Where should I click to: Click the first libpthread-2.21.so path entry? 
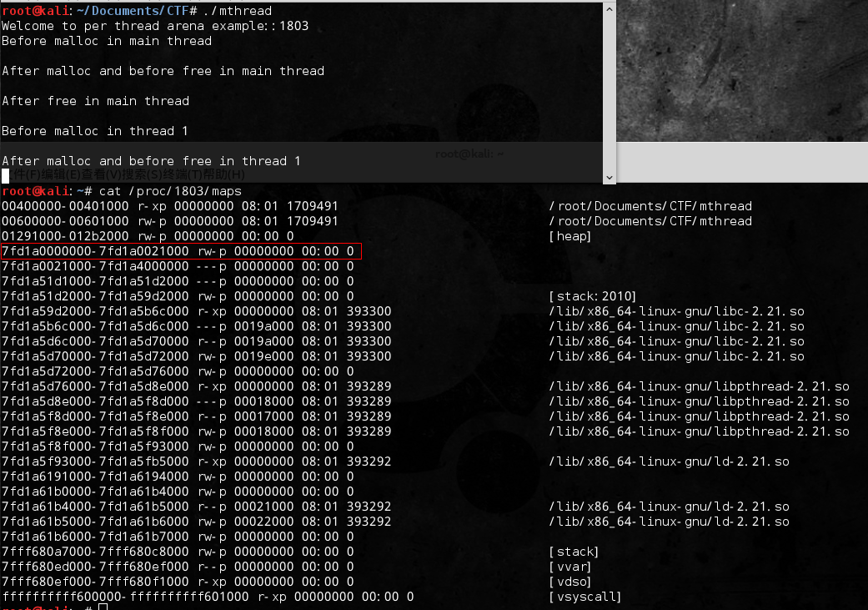point(699,386)
